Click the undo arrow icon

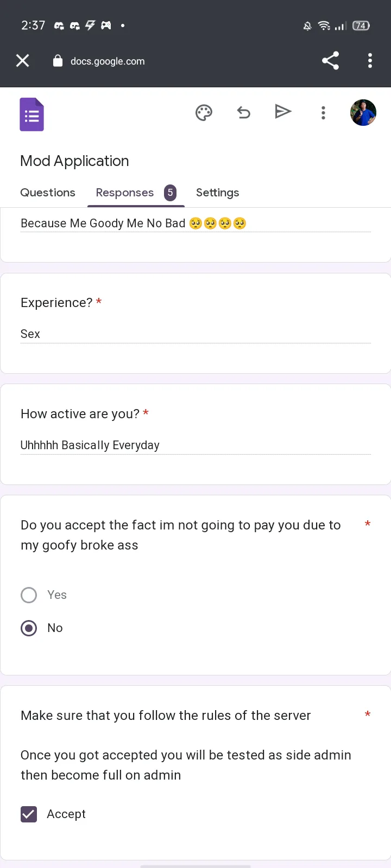tap(244, 113)
